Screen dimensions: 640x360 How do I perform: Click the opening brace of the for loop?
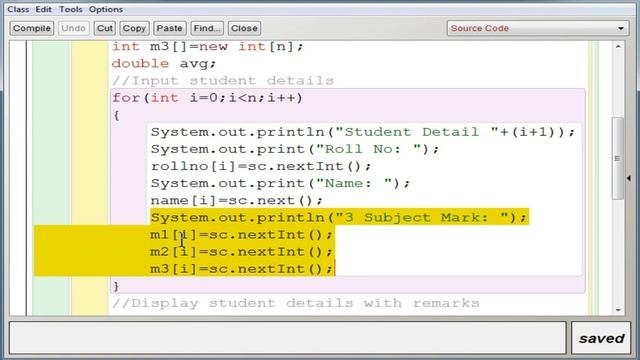[117, 115]
